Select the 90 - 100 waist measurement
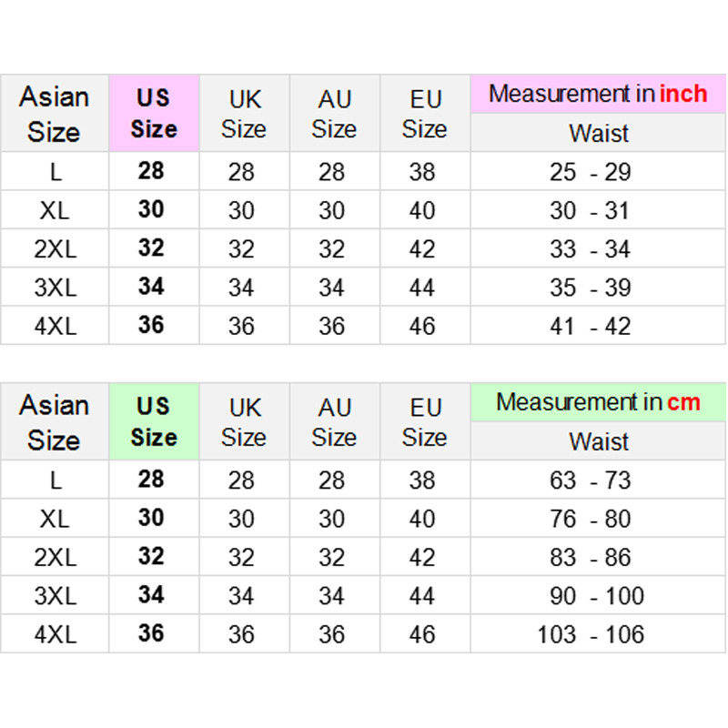 [x=598, y=596]
